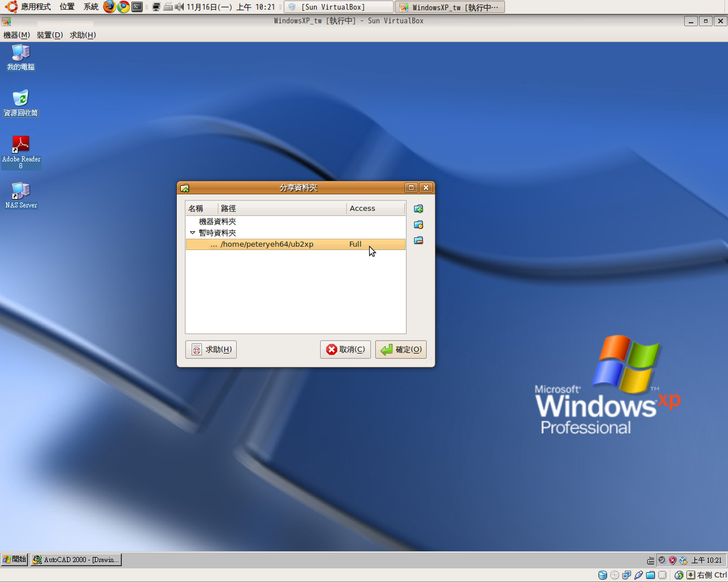Edit the selected shared folder
The height and width of the screenshot is (582, 728).
(419, 225)
